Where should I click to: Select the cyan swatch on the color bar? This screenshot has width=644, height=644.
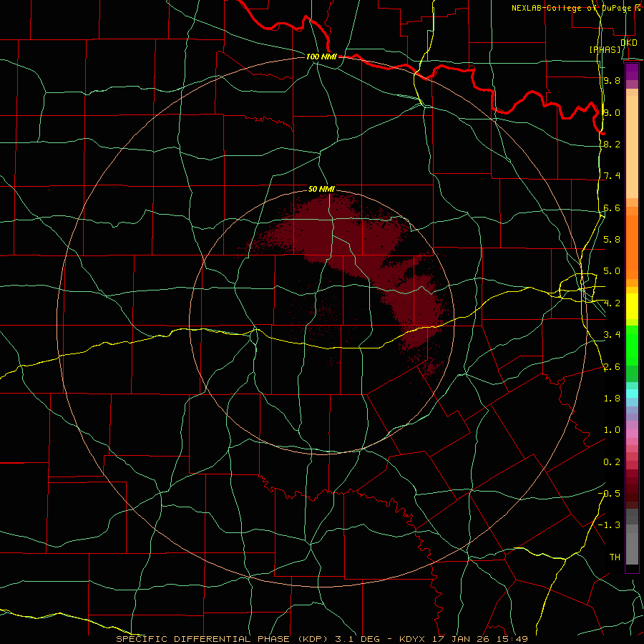[x=632, y=394]
